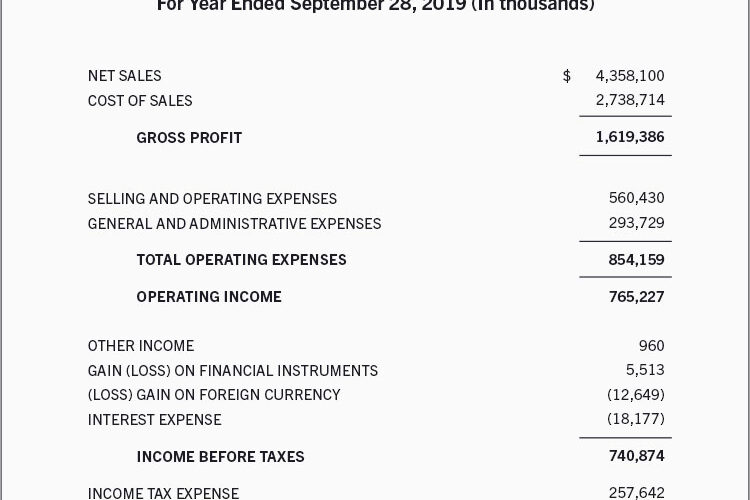
Task: Select the COST OF SALES label
Action: pyautogui.click(x=140, y=101)
